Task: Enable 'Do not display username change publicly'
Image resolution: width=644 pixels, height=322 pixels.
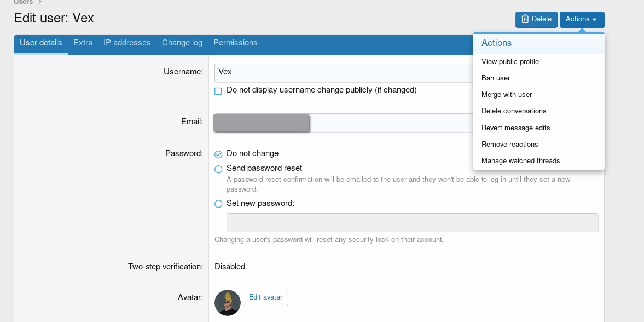Action: click(218, 91)
